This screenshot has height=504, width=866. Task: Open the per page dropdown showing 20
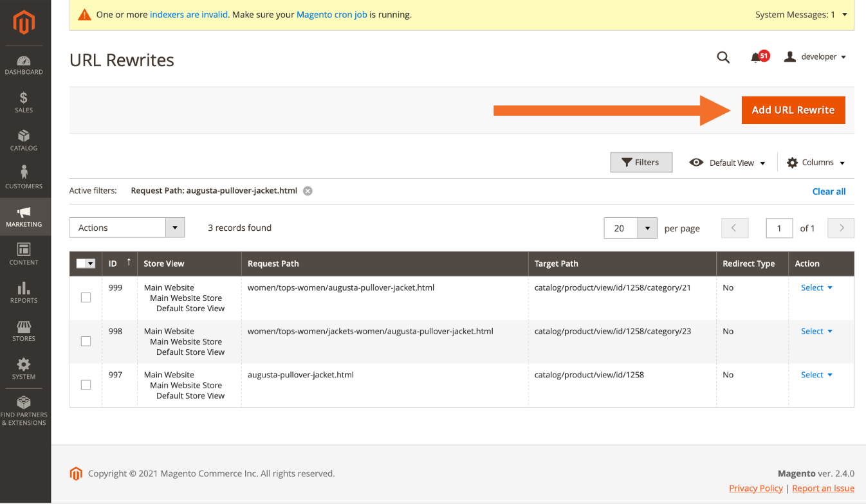point(630,228)
